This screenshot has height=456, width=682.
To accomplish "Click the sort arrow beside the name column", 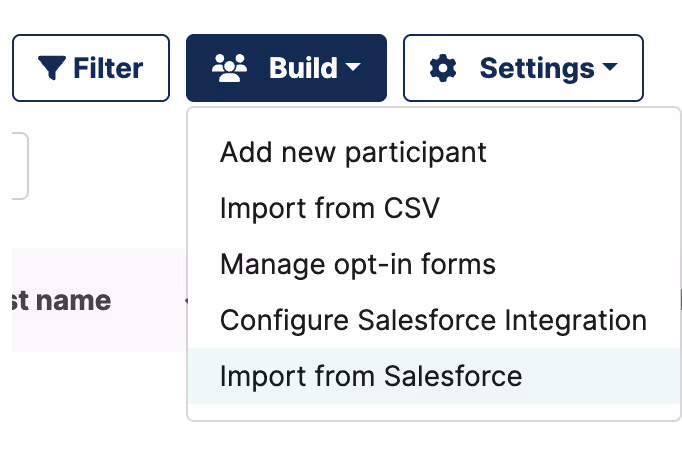I will 184,300.
